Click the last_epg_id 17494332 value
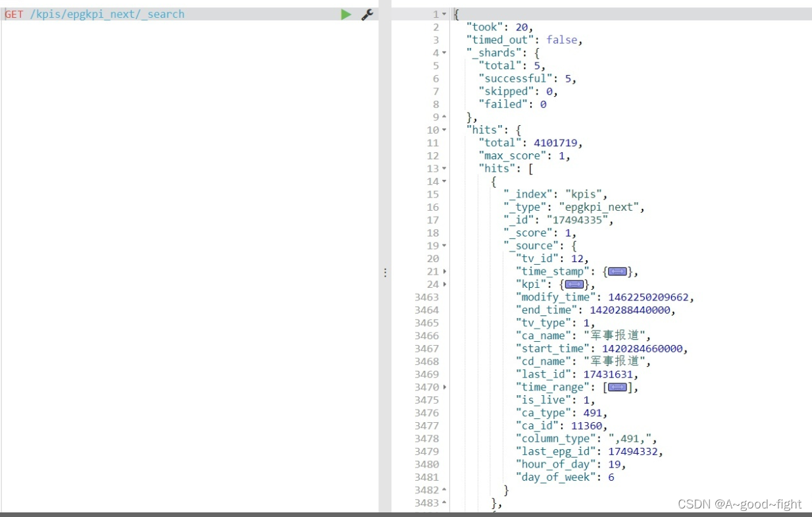Viewport: 812px width, 517px height. pyautogui.click(x=633, y=452)
